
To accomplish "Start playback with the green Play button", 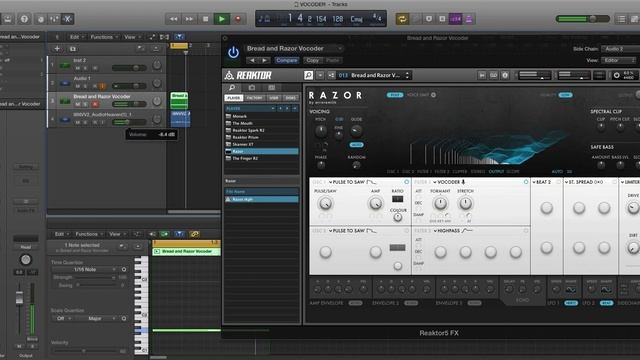I will coord(222,19).
